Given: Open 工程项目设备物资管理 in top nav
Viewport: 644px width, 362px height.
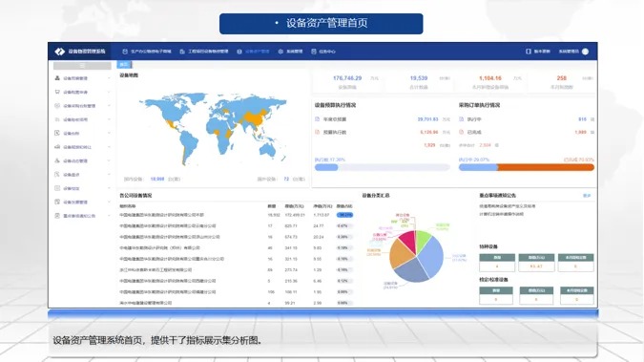Looking at the screenshot, I should point(204,52).
